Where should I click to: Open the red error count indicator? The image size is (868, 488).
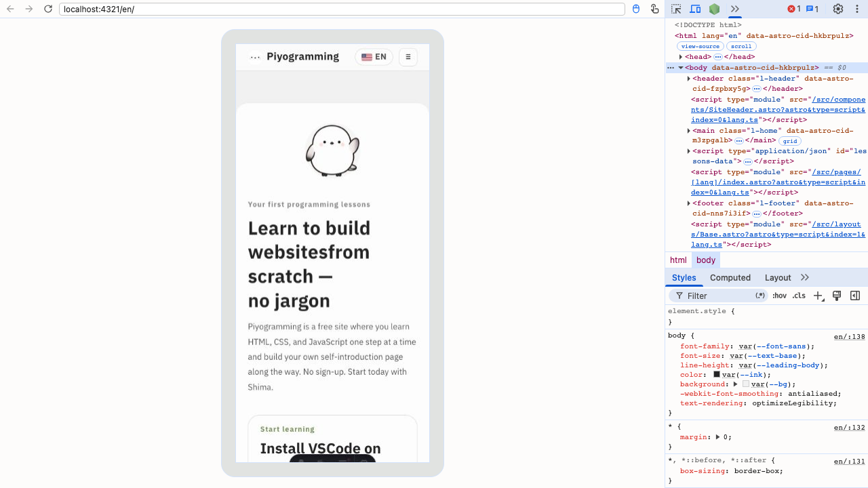coord(794,9)
